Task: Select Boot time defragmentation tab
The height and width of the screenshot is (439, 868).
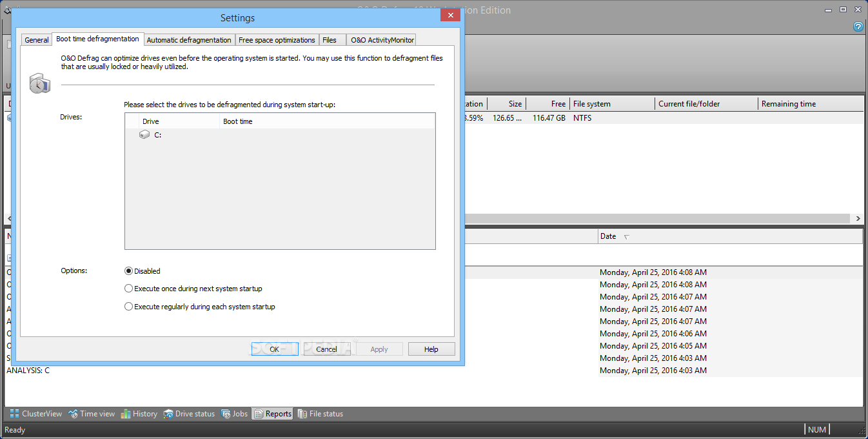Action: (98, 39)
